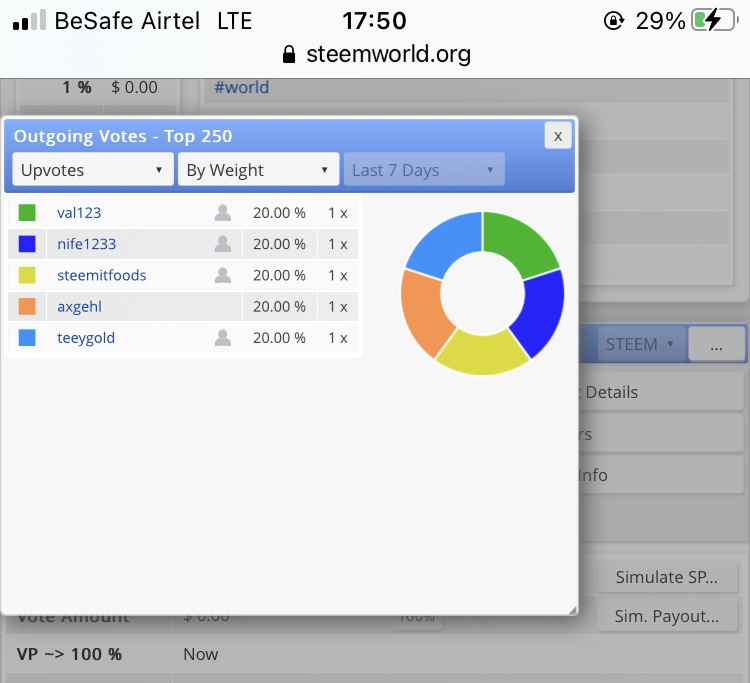Image resolution: width=750 pixels, height=683 pixels.
Task: Click the profile icon beside steemitfoods
Action: 223,275
